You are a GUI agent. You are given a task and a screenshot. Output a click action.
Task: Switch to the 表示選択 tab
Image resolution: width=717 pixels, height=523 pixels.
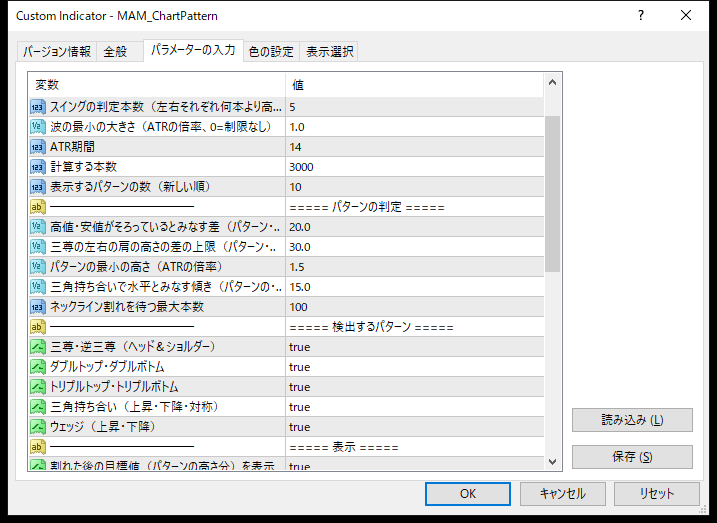coord(329,52)
